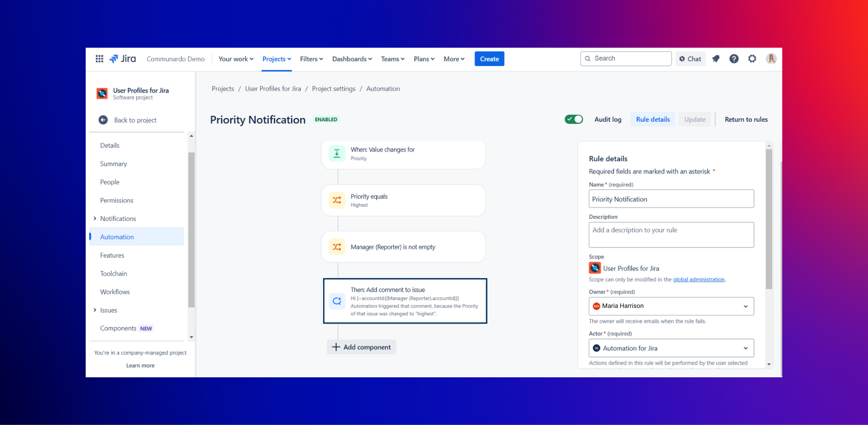Select the Priority equals Highest condition card

tap(403, 200)
